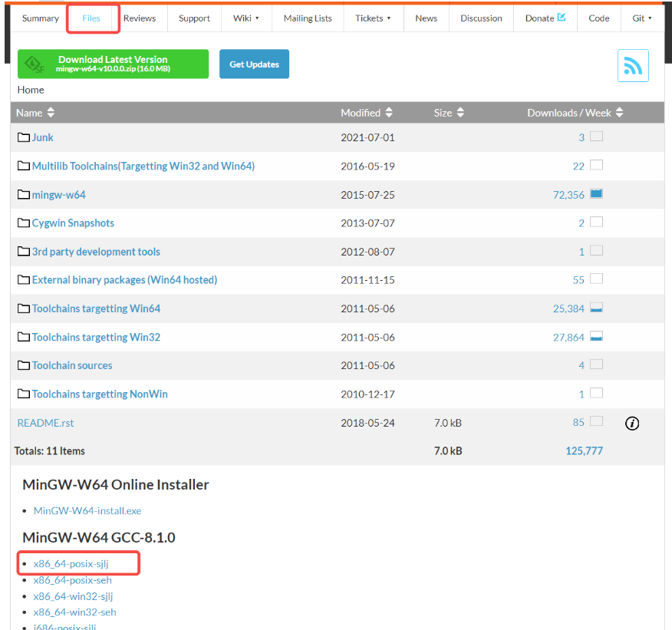Sort by Size using its sort arrows

pyautogui.click(x=460, y=113)
